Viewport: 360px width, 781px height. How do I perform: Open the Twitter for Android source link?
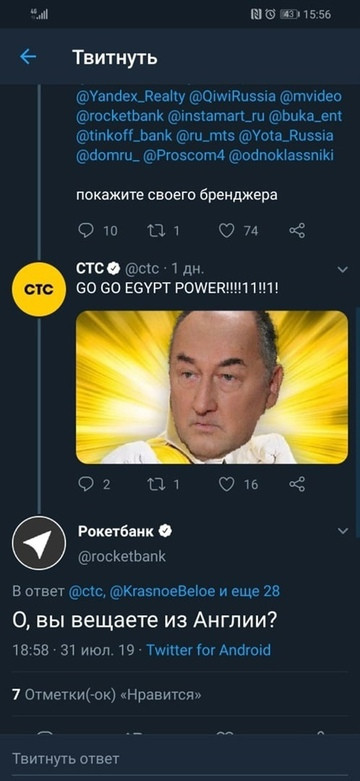click(x=209, y=650)
